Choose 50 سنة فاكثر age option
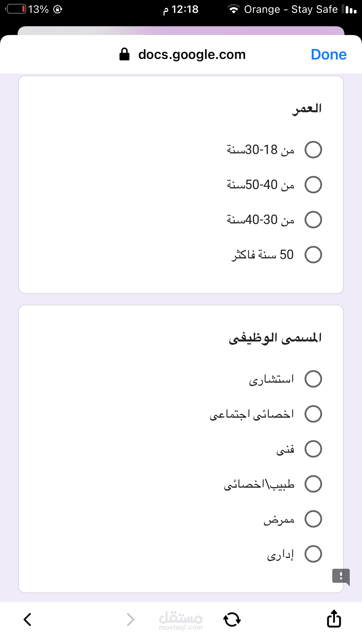Viewport: 362px width, 644px height. (313, 255)
